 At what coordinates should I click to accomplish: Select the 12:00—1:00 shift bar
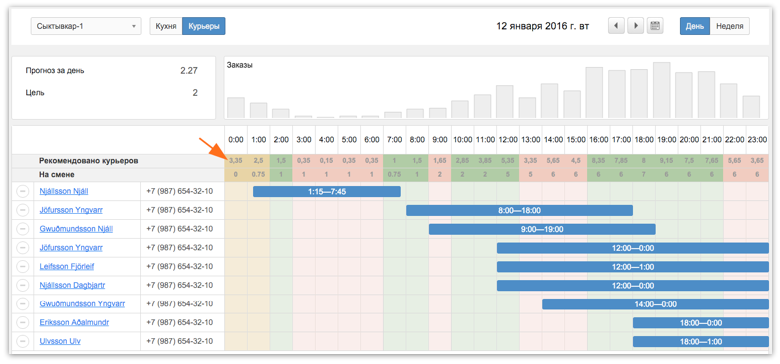click(633, 267)
